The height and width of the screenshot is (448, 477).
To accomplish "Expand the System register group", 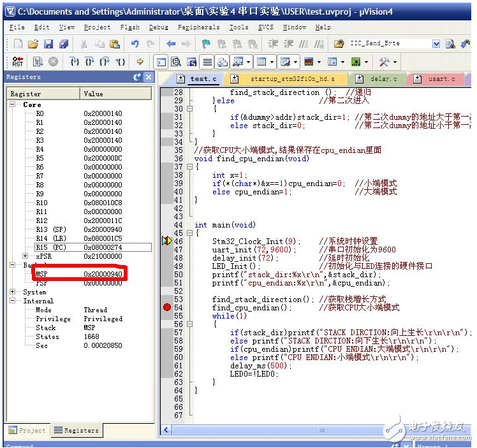I will tap(13, 292).
